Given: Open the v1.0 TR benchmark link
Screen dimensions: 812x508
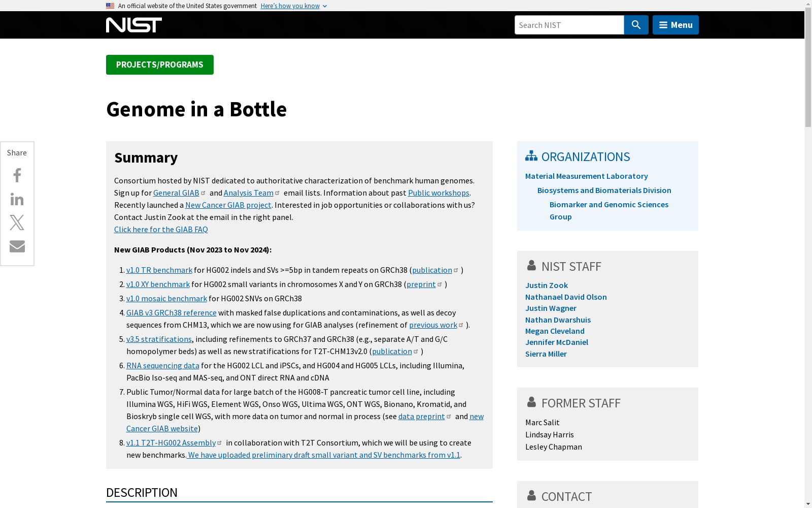Looking at the screenshot, I should point(159,270).
